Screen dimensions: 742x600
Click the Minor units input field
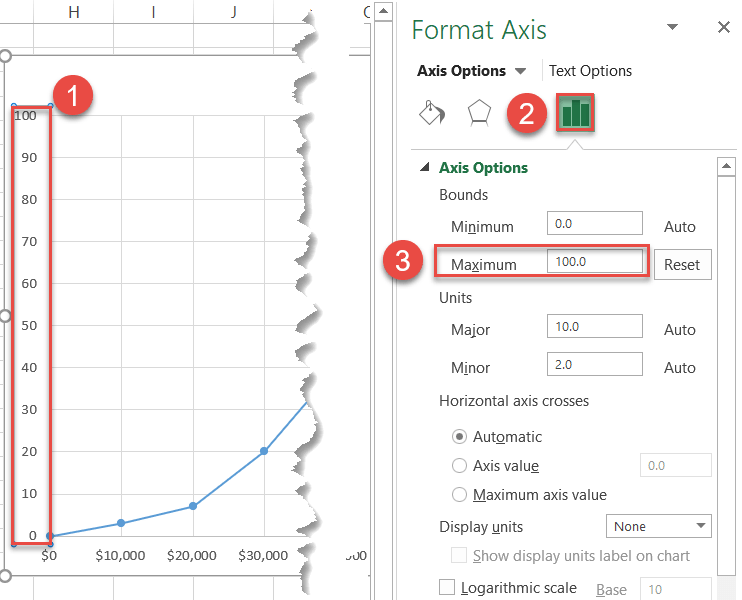click(x=594, y=364)
